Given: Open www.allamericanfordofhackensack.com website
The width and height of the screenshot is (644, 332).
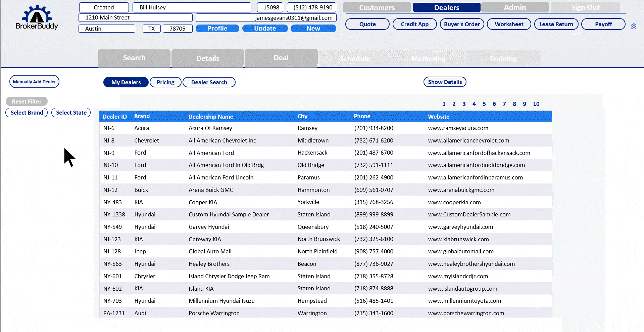Looking at the screenshot, I should (479, 153).
